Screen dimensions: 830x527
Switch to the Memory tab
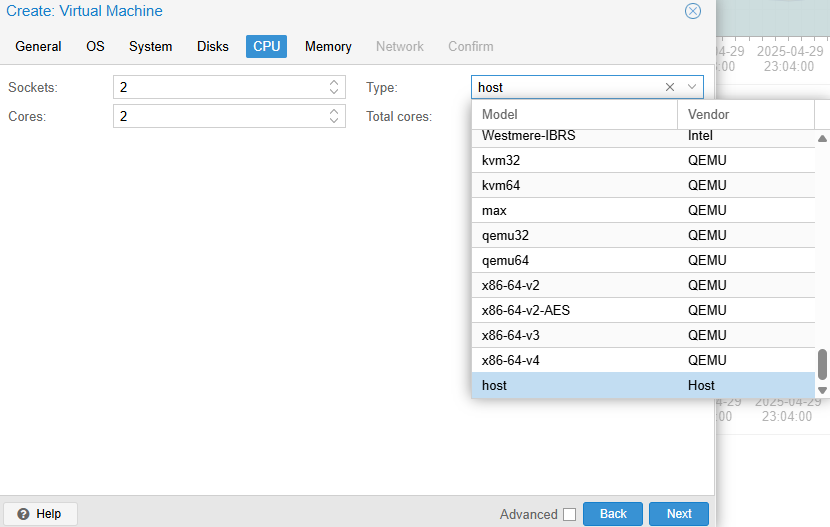pos(328,47)
